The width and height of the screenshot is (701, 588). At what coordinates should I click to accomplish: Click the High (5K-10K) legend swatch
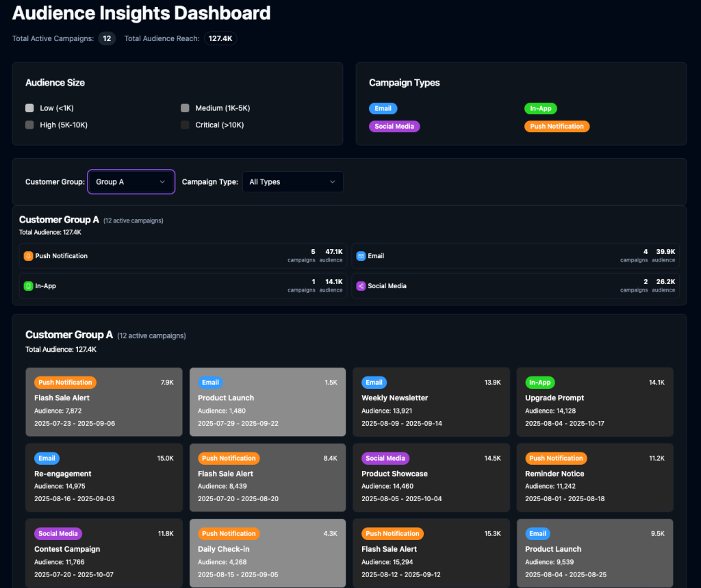pos(29,125)
